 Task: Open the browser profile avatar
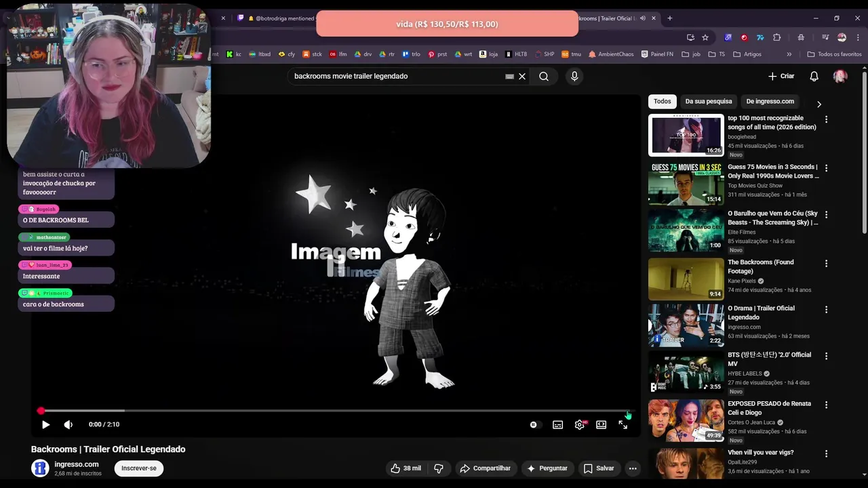pos(842,37)
